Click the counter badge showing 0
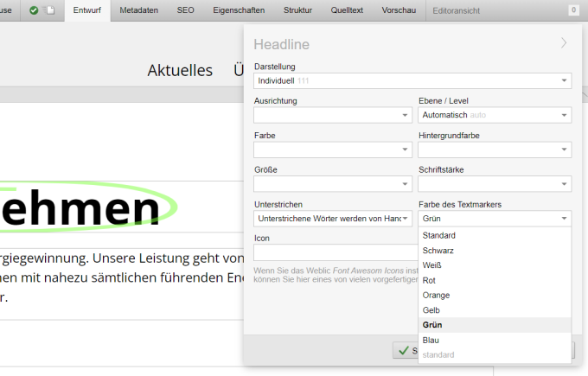Viewport: 588px width, 376px height. 573,10
